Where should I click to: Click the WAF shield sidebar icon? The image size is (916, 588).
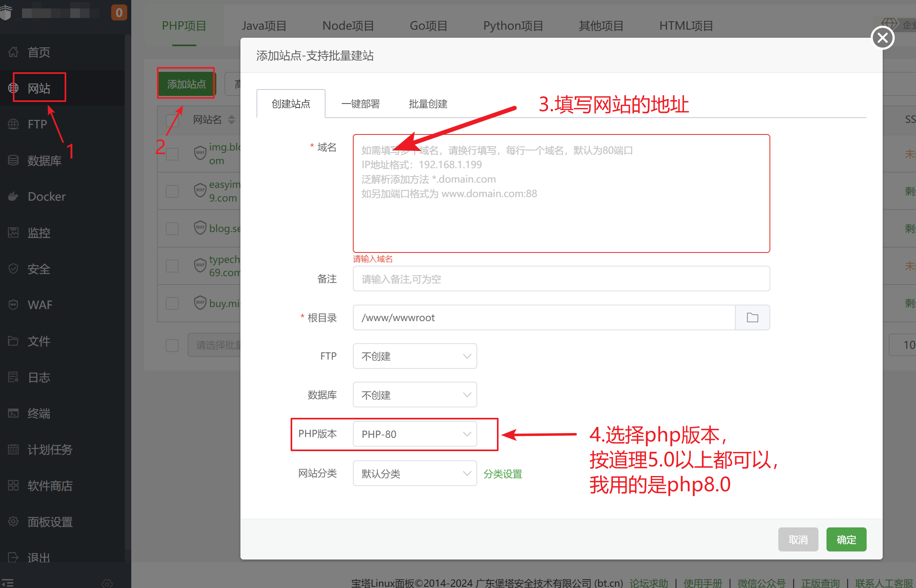tap(13, 305)
